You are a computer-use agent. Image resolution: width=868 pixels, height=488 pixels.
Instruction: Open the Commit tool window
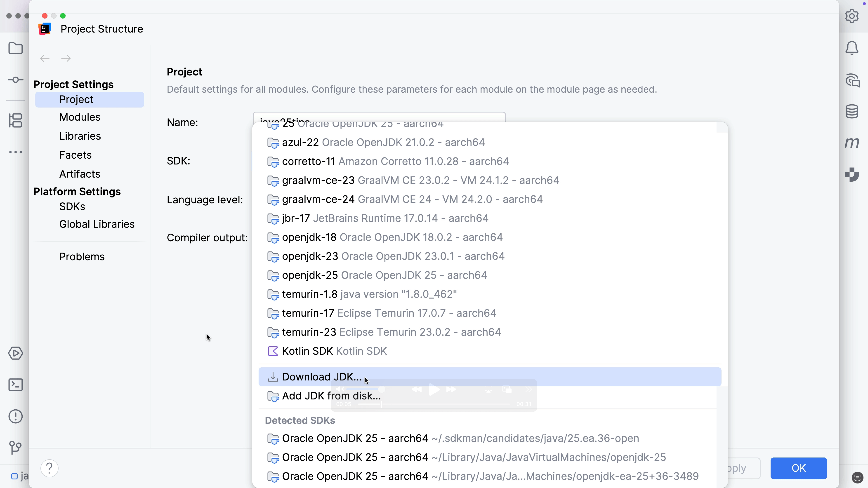point(15,80)
